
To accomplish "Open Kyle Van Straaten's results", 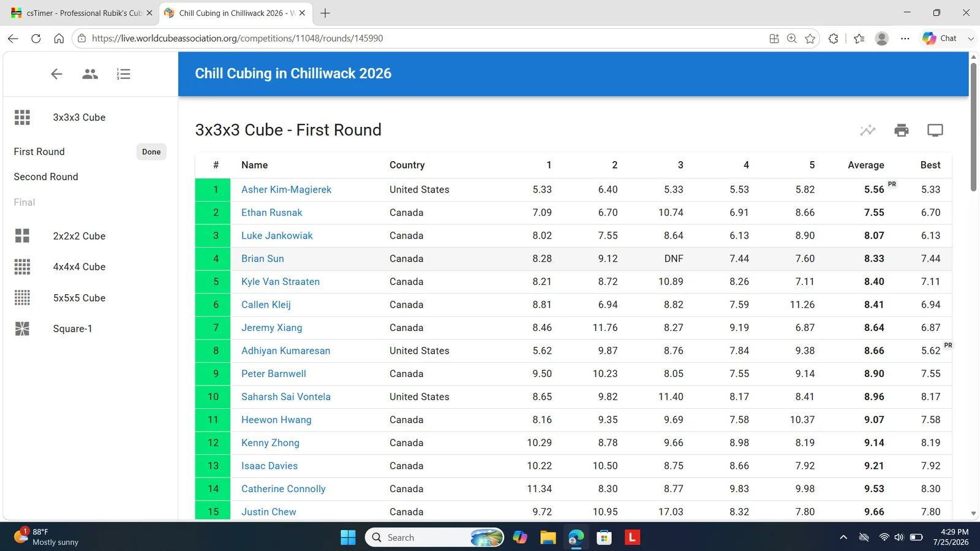I will [x=281, y=282].
